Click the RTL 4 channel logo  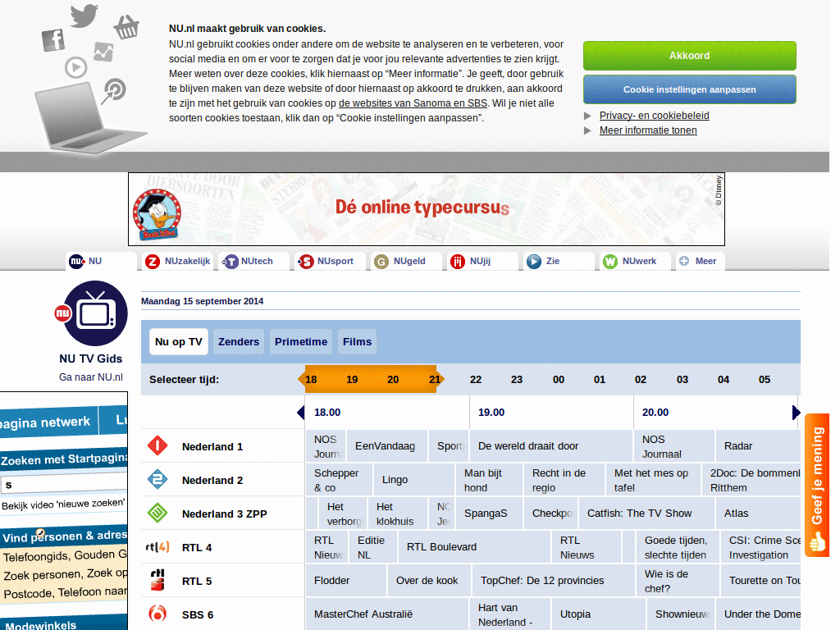(156, 546)
